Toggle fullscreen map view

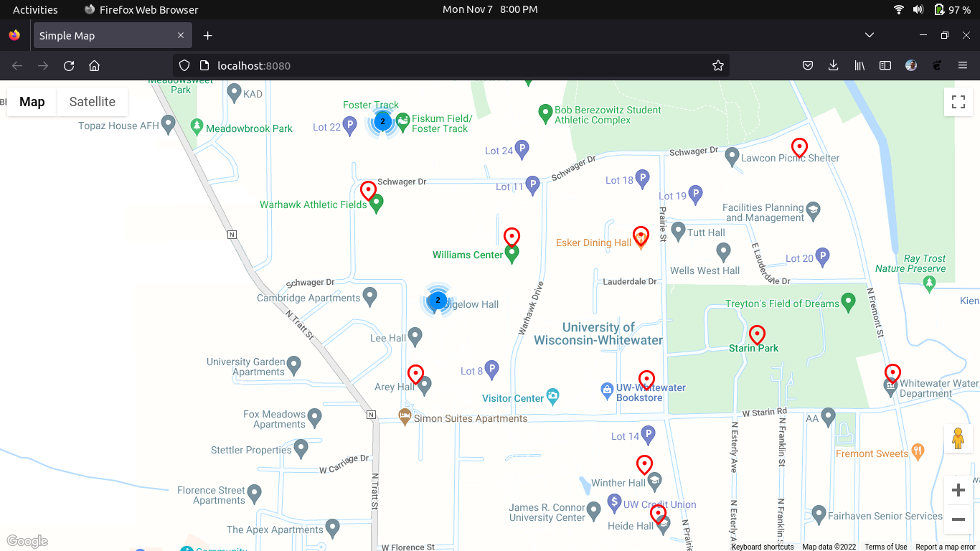point(958,102)
